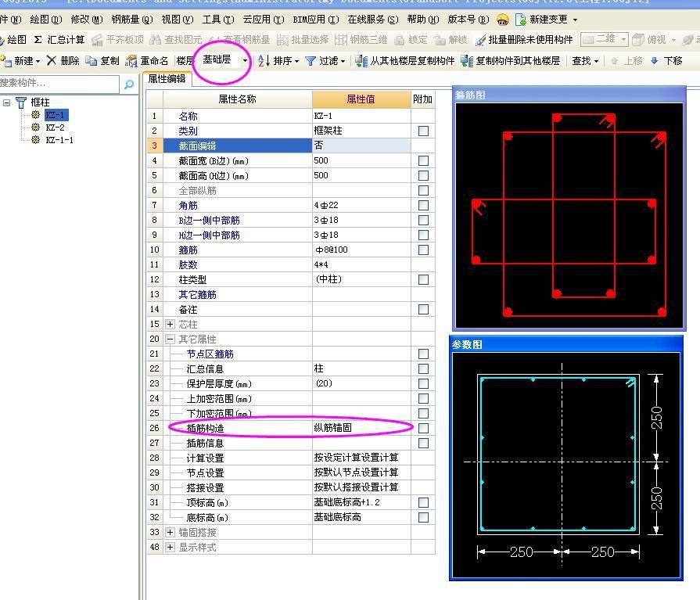The image size is (700, 600).
Task: Open the 修改(M) menu
Action: pos(87,20)
